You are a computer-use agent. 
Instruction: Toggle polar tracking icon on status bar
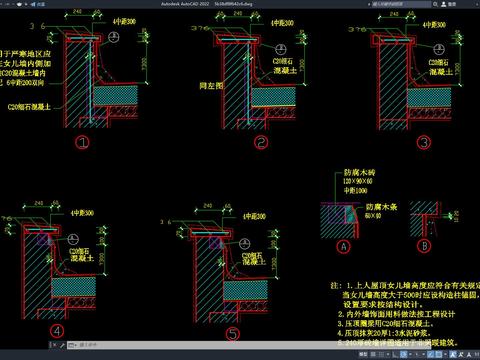tap(403, 354)
